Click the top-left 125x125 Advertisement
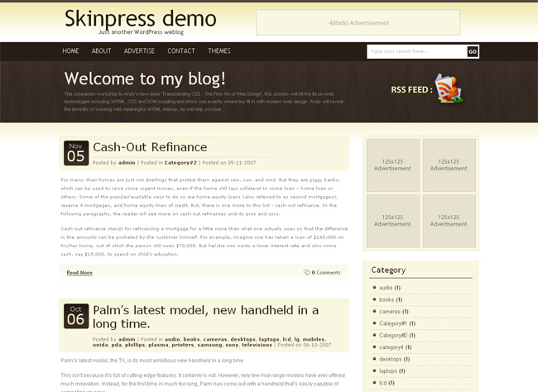Image resolution: width=538 pixels, height=392 pixels. click(x=393, y=165)
